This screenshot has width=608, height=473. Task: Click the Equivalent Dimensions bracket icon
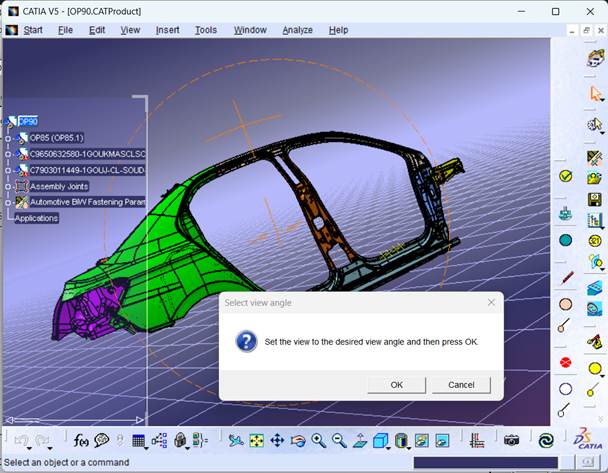click(x=200, y=440)
